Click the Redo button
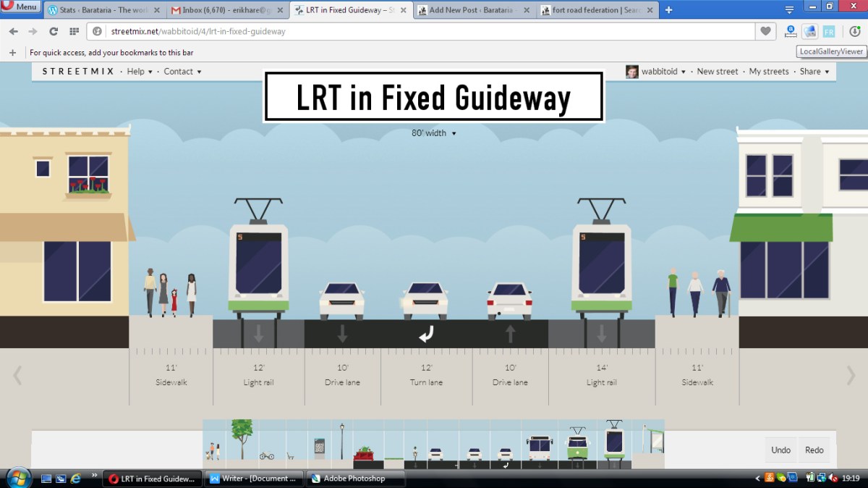The image size is (868, 488). point(814,450)
